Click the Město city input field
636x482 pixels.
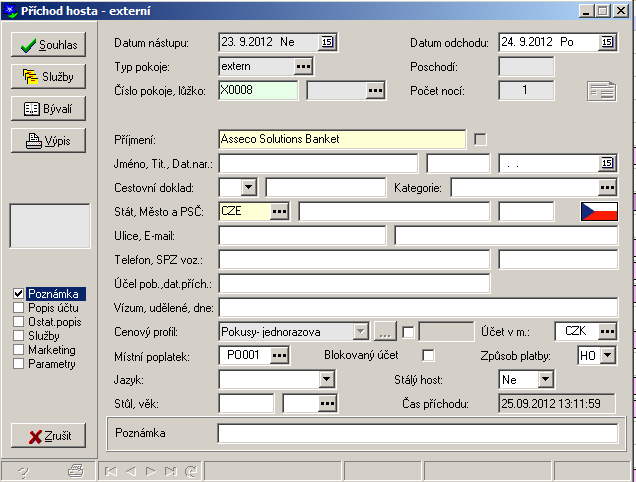coord(394,212)
